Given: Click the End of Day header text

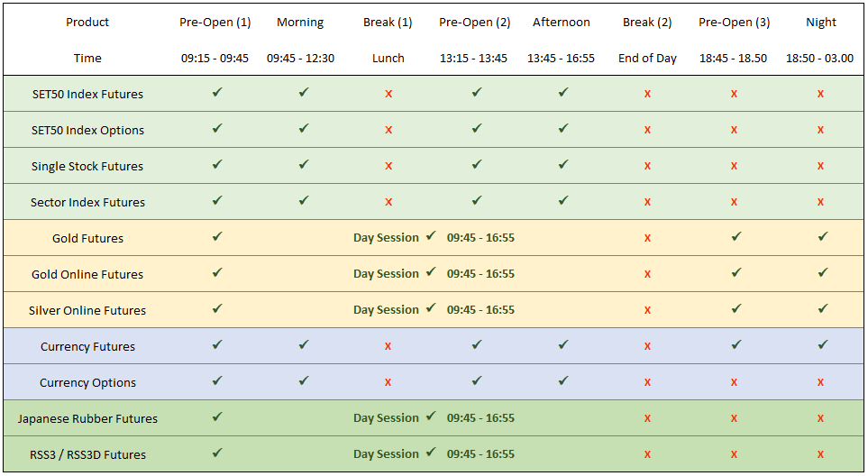Looking at the screenshot, I should click(647, 59).
